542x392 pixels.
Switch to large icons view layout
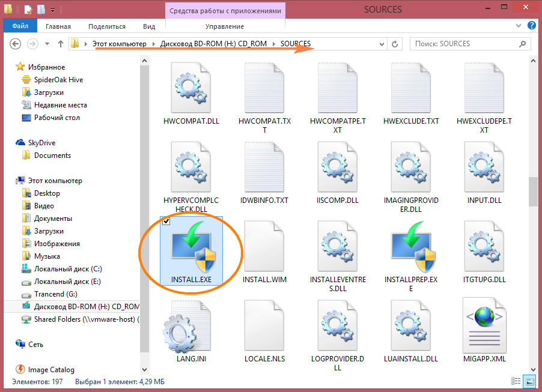pos(529,381)
